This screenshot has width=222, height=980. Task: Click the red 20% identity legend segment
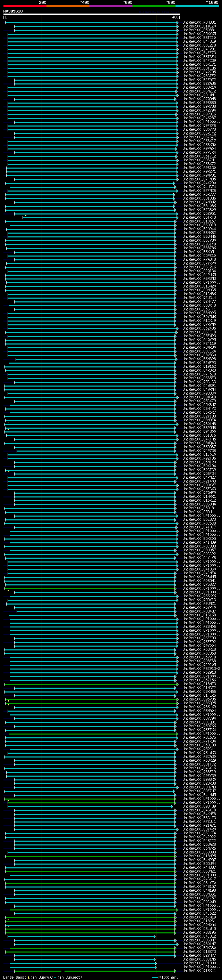point(25,6)
